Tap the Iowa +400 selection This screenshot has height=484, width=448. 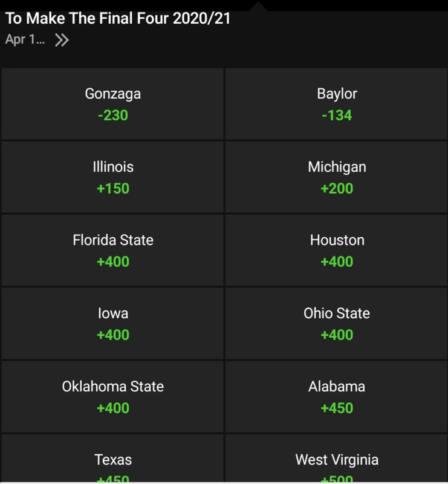(112, 324)
